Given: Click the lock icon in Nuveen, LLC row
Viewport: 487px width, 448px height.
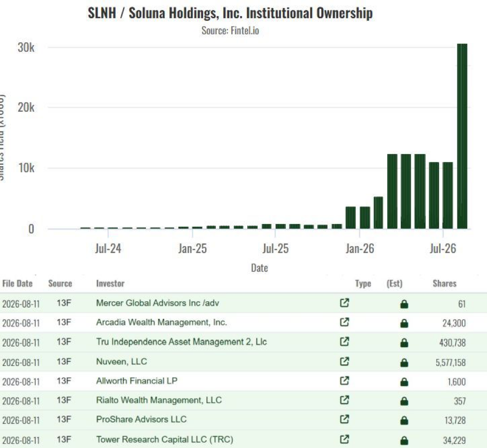Looking at the screenshot, I should coord(404,362).
